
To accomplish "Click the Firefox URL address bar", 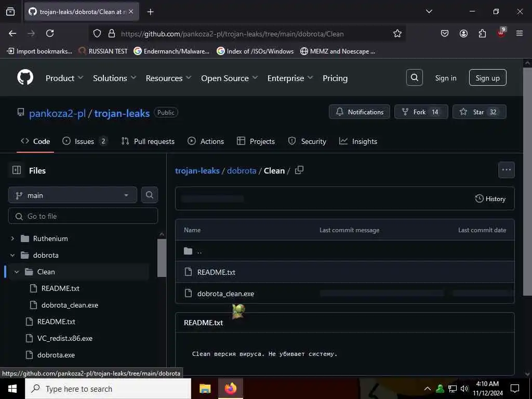I will coord(247,34).
